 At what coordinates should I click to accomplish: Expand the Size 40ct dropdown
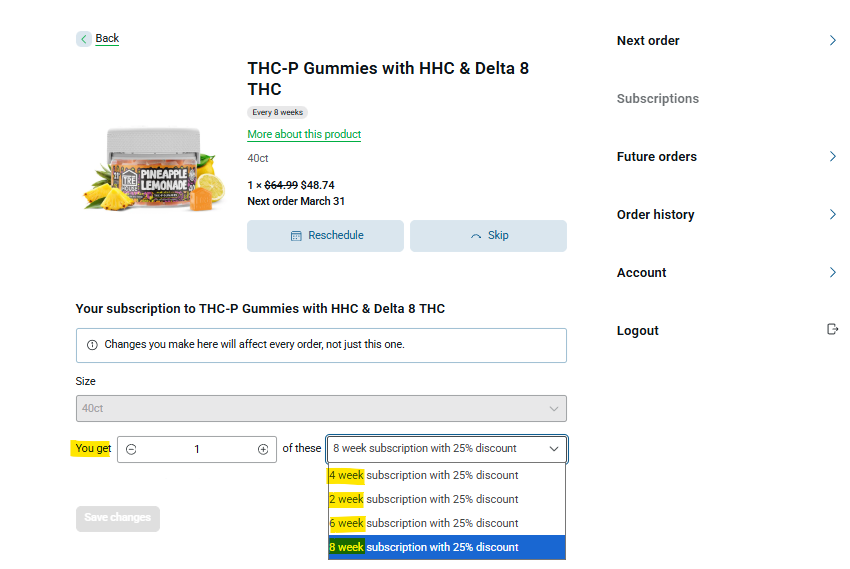click(x=321, y=408)
